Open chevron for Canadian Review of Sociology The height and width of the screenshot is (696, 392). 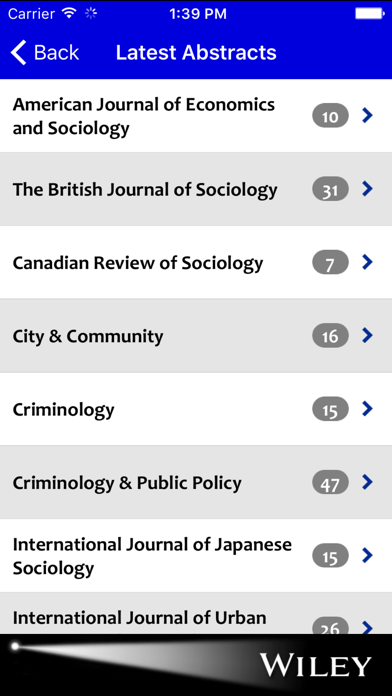(367, 262)
